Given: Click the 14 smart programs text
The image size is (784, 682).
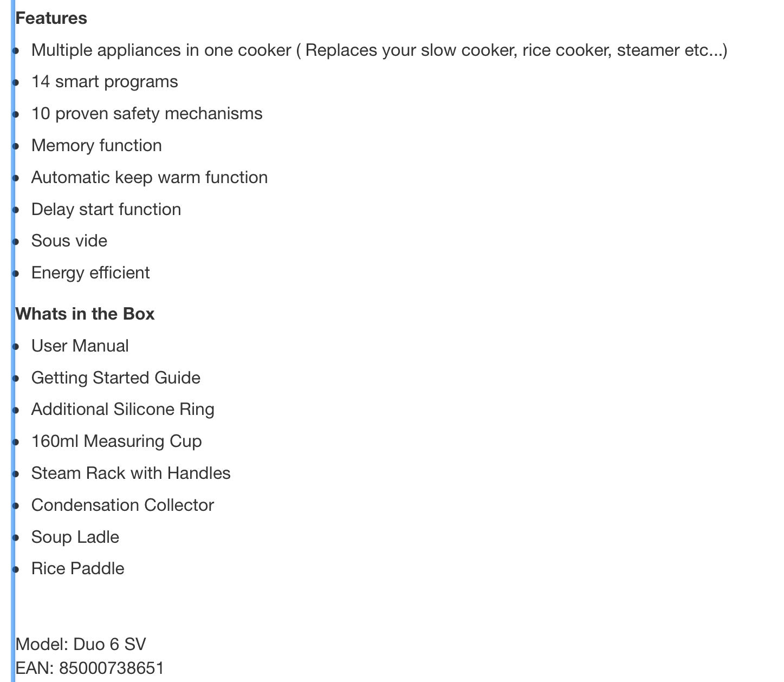Looking at the screenshot, I should click(x=105, y=82).
